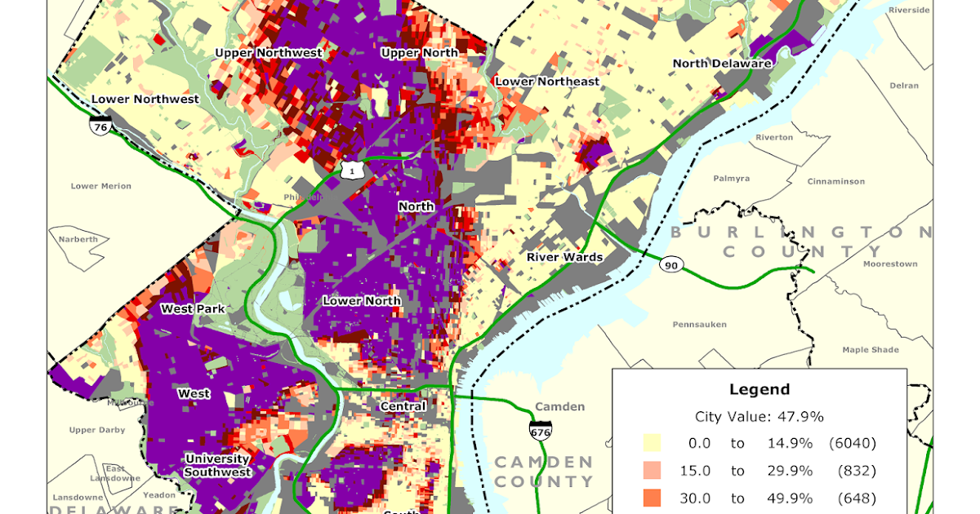Image resolution: width=980 pixels, height=514 pixels.
Task: Click the Pennsauken township label
Action: 699,323
